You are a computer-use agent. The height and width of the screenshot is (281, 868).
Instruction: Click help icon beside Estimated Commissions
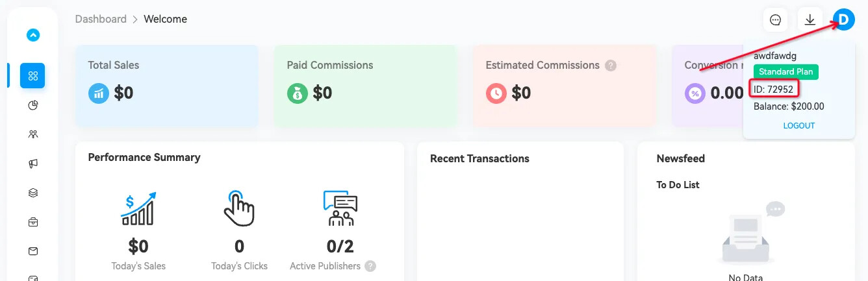(x=610, y=66)
